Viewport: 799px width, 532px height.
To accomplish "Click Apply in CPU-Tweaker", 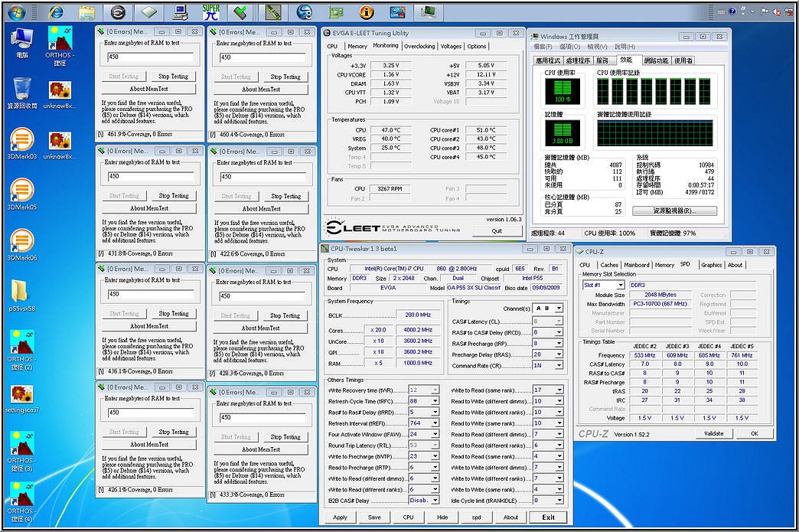I will click(x=340, y=517).
